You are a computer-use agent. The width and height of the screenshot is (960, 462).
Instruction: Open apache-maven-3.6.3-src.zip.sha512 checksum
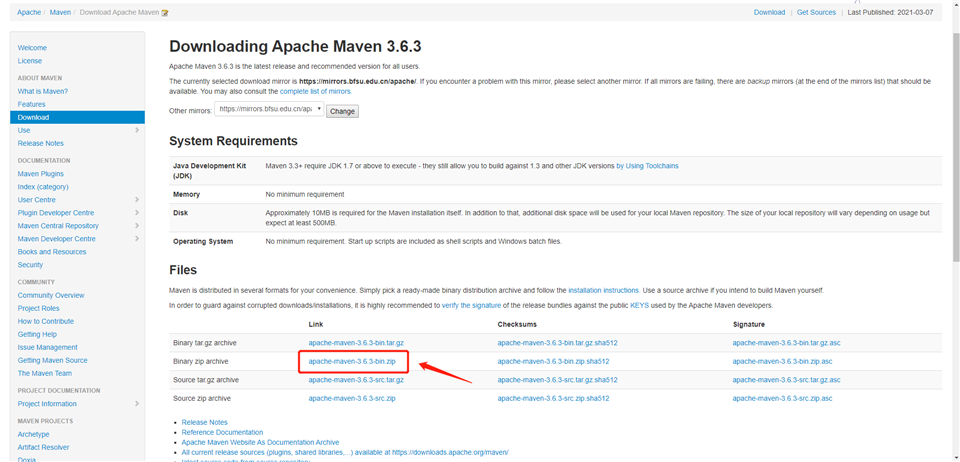[553, 398]
